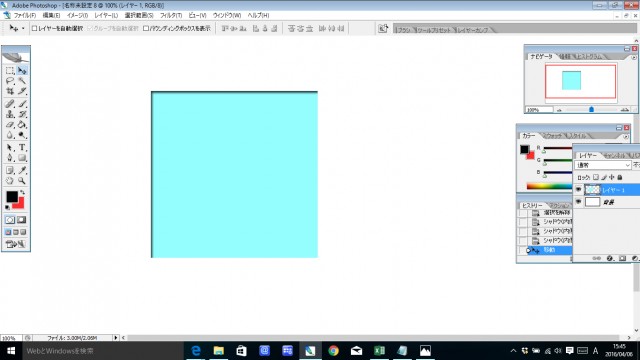This screenshot has height=360, width=640.
Task: Select the Paint Bucket tool
Action: coord(22,124)
